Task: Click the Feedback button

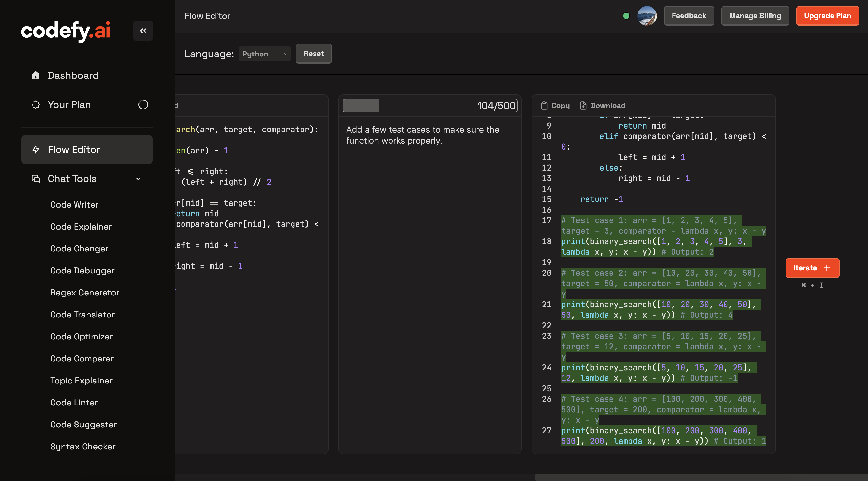Action: [x=689, y=16]
